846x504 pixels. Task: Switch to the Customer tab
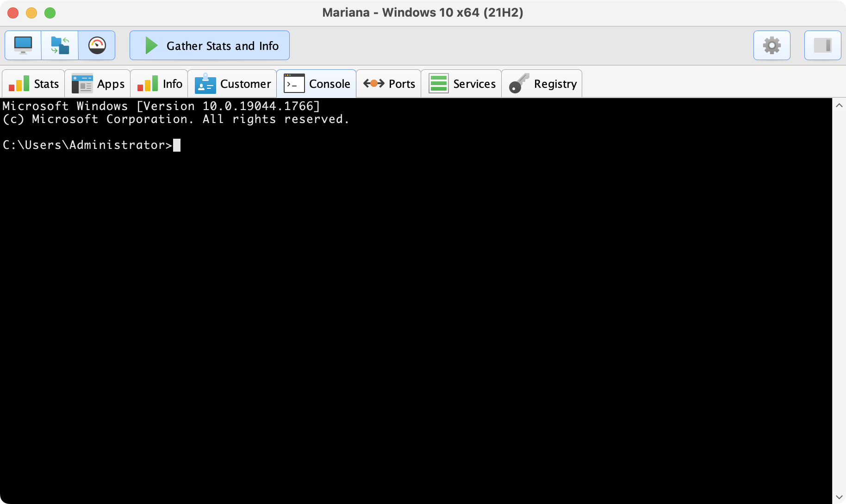tap(233, 84)
